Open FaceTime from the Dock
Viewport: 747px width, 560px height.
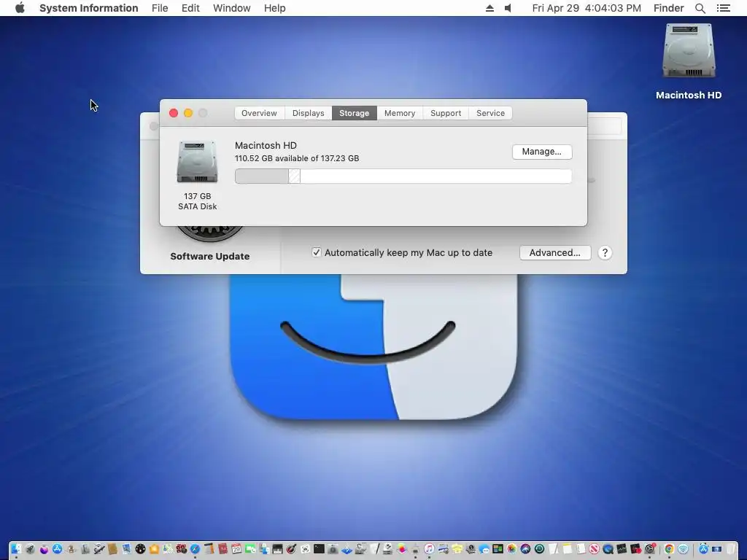(250, 549)
